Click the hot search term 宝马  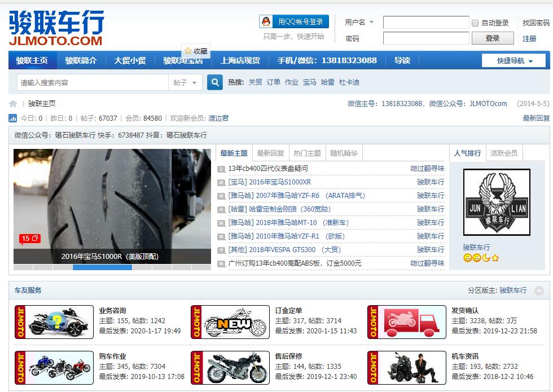point(310,82)
